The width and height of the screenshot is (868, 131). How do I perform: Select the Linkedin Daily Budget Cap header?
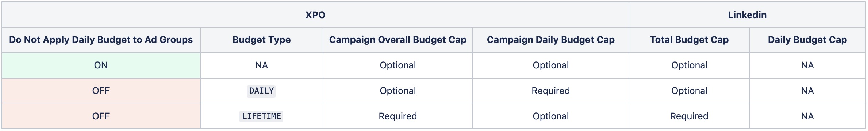click(x=807, y=40)
